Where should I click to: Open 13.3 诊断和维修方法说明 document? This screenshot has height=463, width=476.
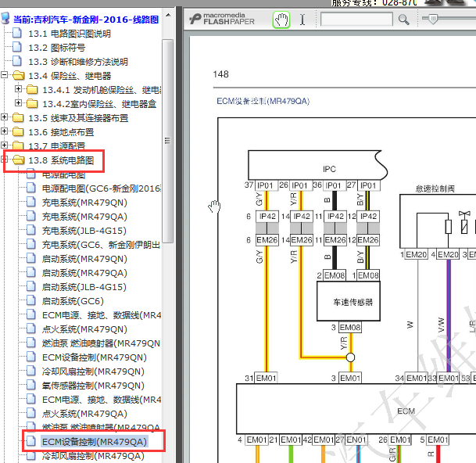(x=78, y=62)
